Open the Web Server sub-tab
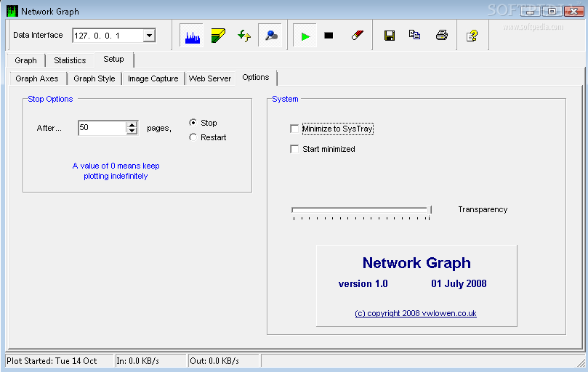Image resolution: width=588 pixels, height=372 pixels. coord(210,78)
